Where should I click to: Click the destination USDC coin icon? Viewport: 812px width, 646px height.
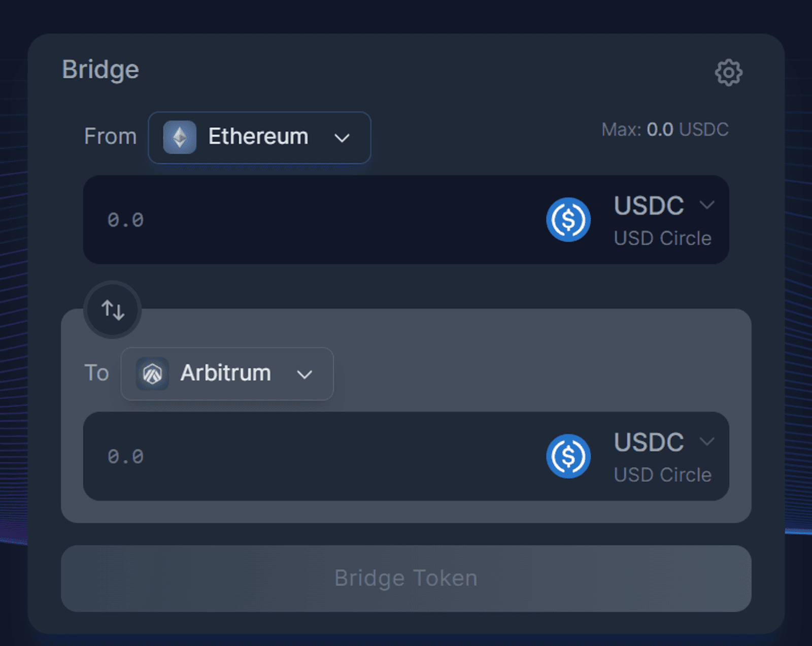click(568, 456)
